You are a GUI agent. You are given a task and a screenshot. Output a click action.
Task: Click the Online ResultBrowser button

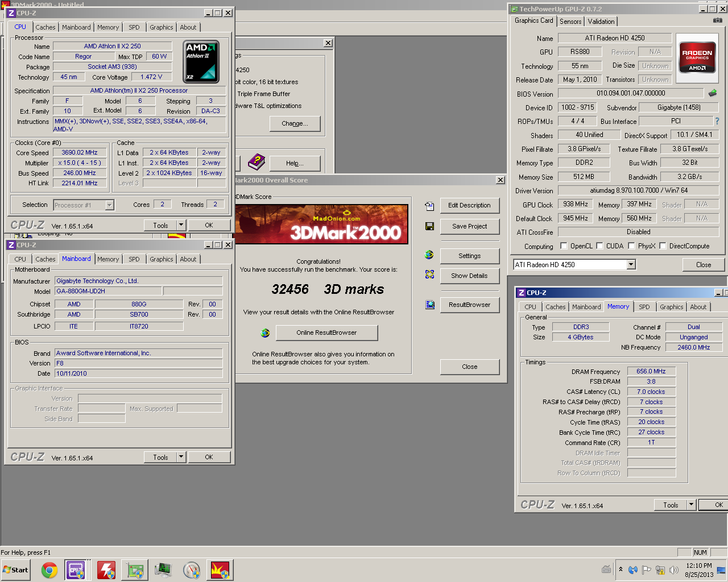(x=326, y=332)
